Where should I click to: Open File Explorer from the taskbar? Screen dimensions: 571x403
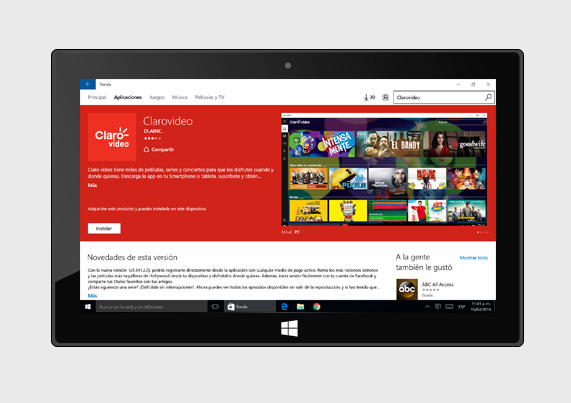click(300, 307)
